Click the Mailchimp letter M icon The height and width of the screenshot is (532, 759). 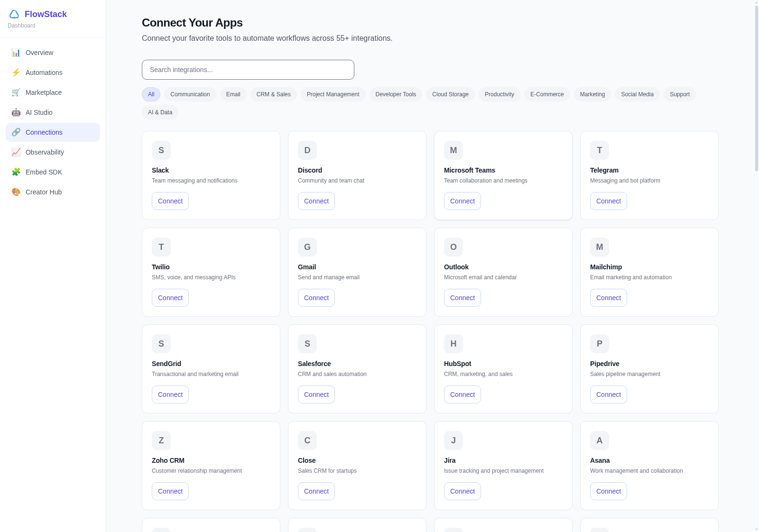coord(600,247)
